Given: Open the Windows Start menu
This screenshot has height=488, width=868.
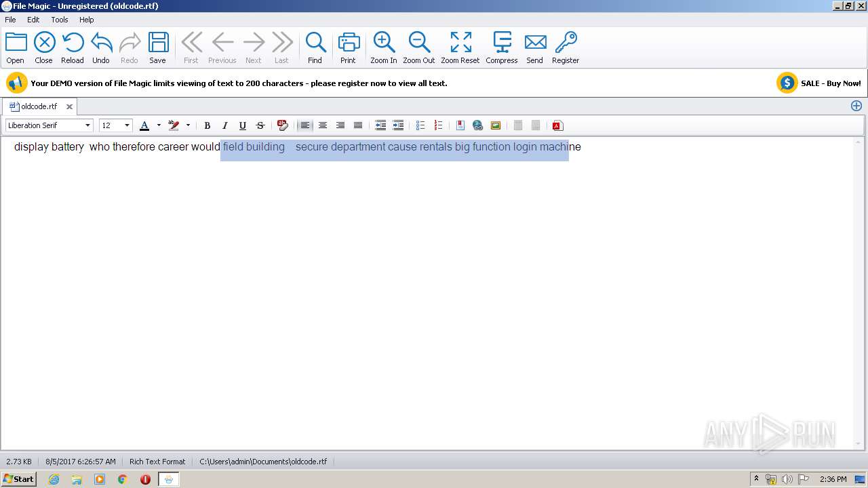Looking at the screenshot, I should coord(18,479).
